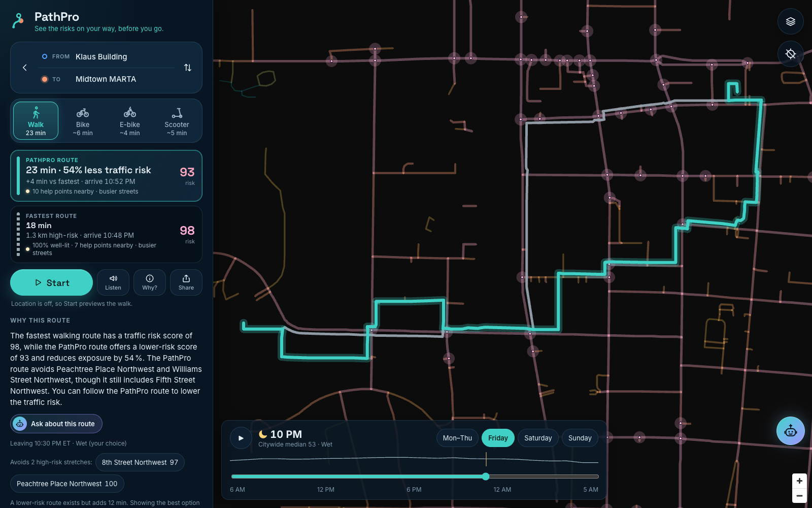Toggle the location tracking button
Screen dimensions: 812x508
[790, 54]
